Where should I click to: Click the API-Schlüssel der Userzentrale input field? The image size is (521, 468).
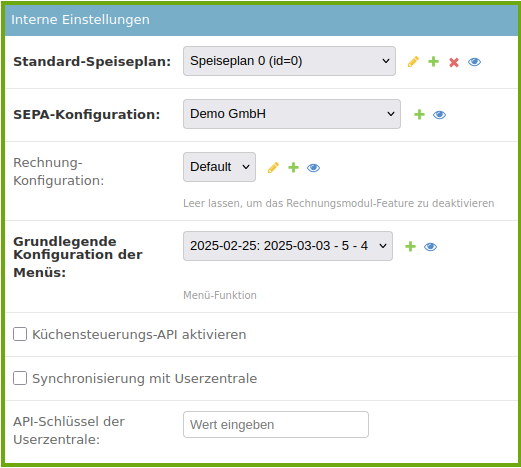tap(276, 425)
